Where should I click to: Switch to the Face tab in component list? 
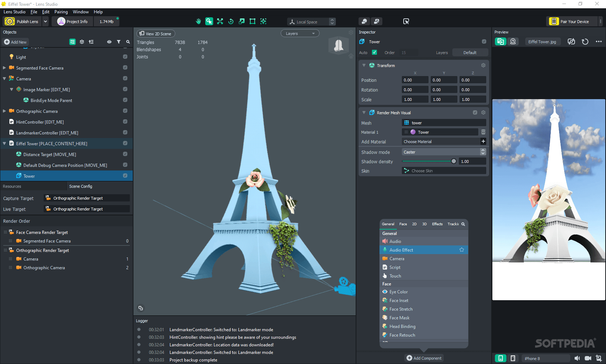403,224
